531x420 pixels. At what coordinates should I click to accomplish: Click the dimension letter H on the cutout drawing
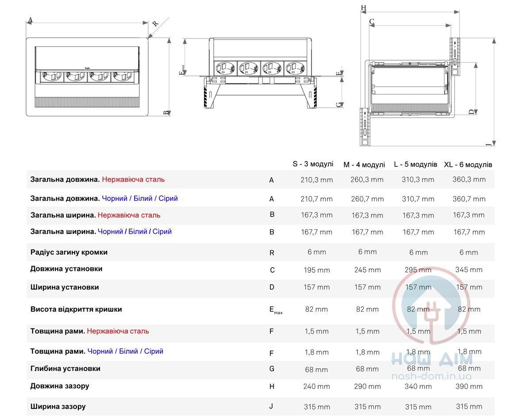click(x=363, y=8)
